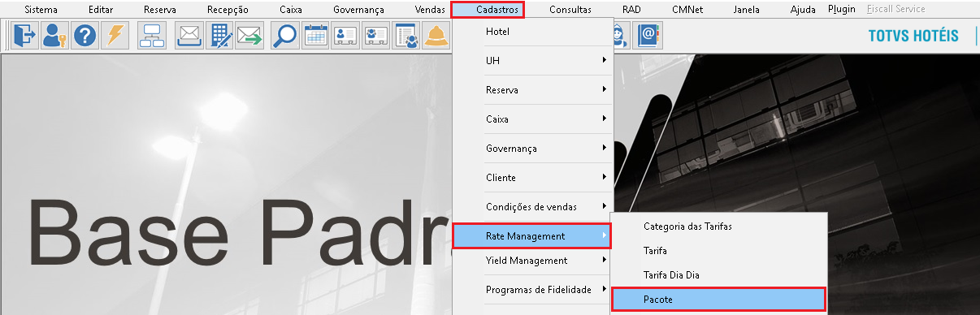Select Pacote from Rate Management submenu
This screenshot has width=980, height=315.
tap(718, 300)
